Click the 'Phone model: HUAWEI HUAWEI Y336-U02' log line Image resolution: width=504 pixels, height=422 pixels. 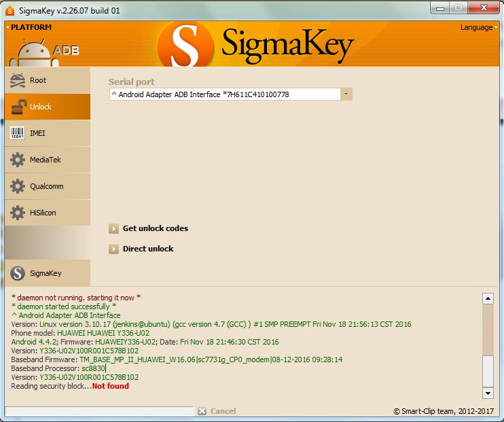80,333
